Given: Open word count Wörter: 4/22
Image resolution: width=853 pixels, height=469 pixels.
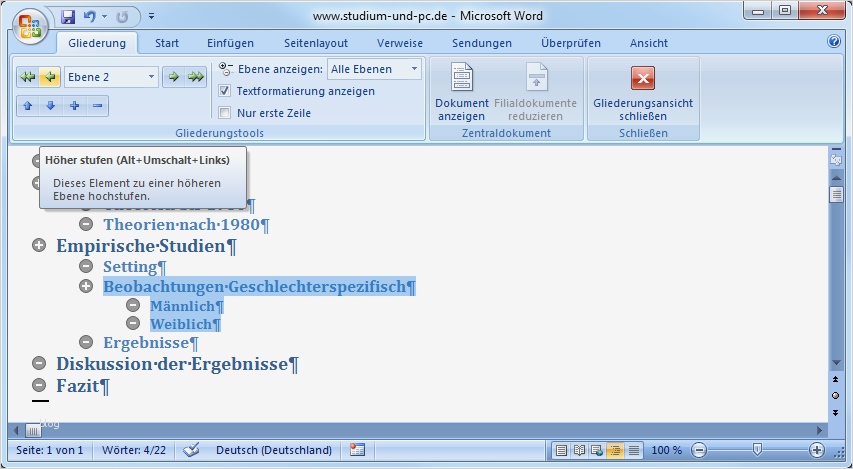Looking at the screenshot, I should point(134,450).
